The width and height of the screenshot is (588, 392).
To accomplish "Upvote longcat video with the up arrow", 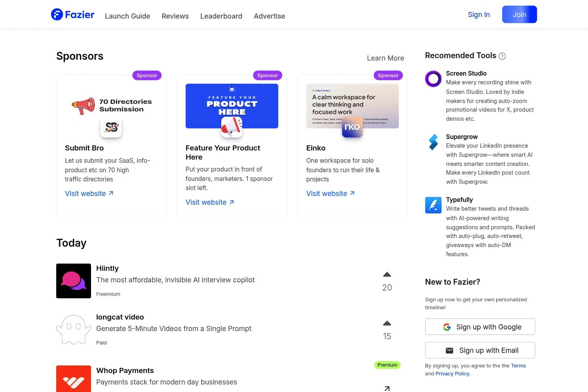I will click(387, 323).
